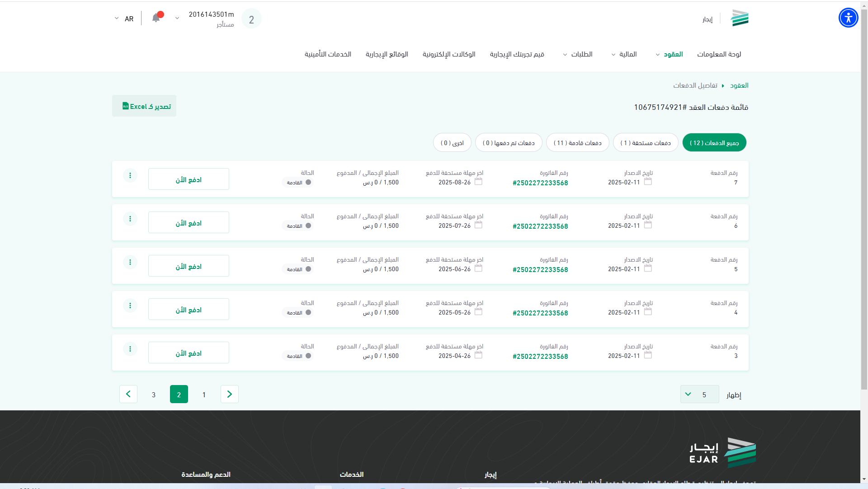
Task: Expand the العقود navigation dropdown
Action: tap(672, 54)
